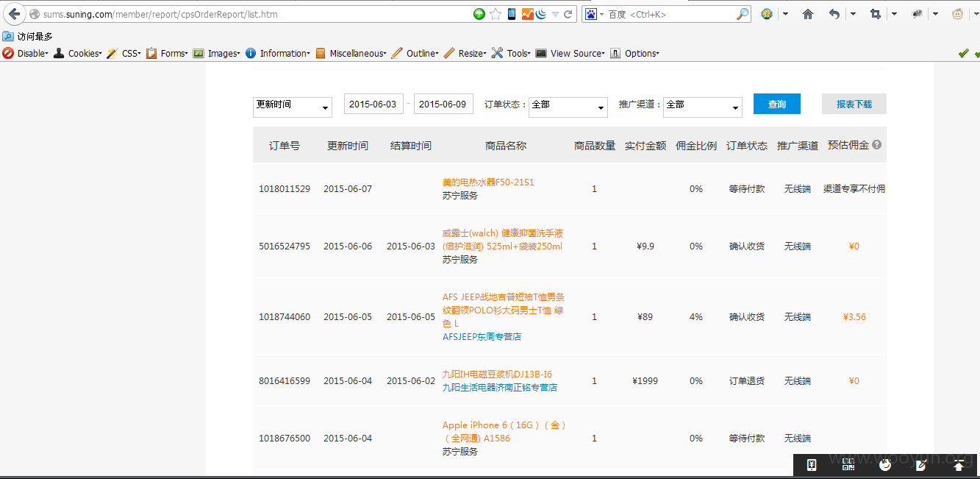The image size is (980, 479).
Task: Click the back-to-top arrow icon
Action: coord(959,464)
